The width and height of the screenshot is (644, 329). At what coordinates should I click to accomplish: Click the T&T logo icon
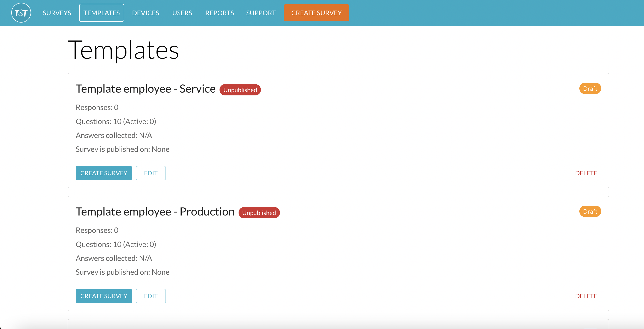point(21,13)
